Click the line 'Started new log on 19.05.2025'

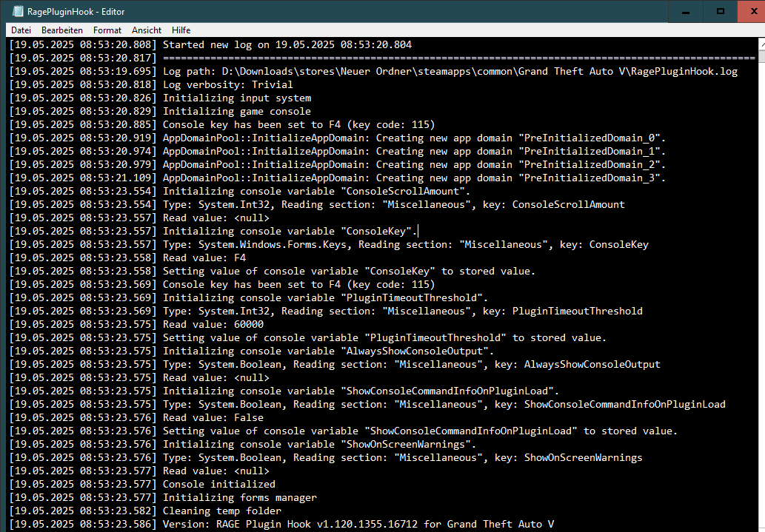pos(211,45)
